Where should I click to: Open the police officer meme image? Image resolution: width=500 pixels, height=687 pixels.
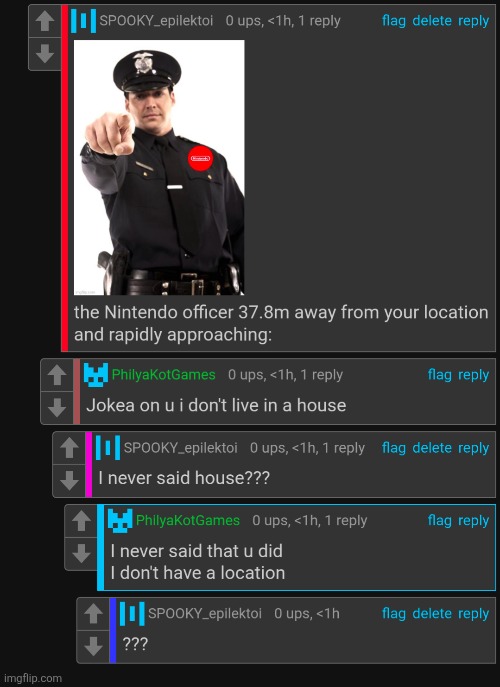point(159,167)
